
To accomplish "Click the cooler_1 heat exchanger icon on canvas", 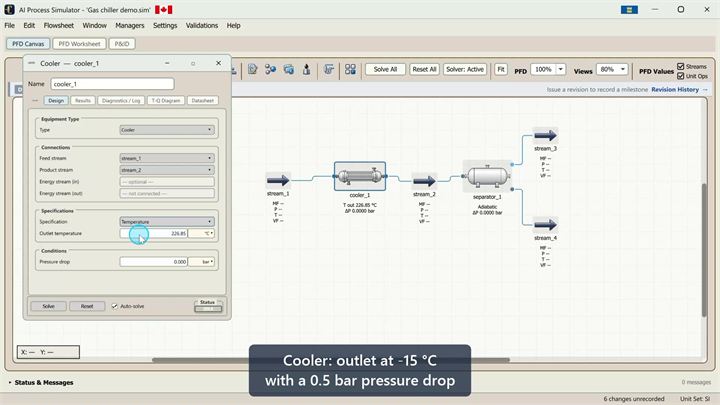I will 360,176.
